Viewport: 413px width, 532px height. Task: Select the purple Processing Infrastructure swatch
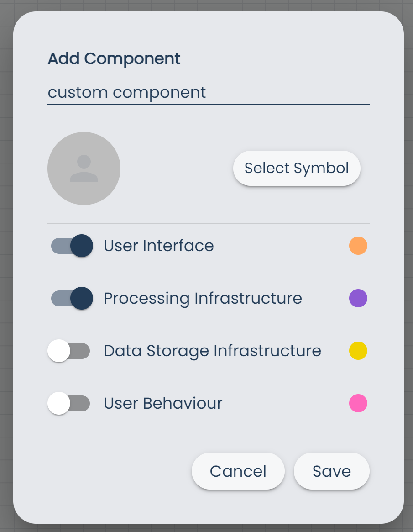[358, 298]
